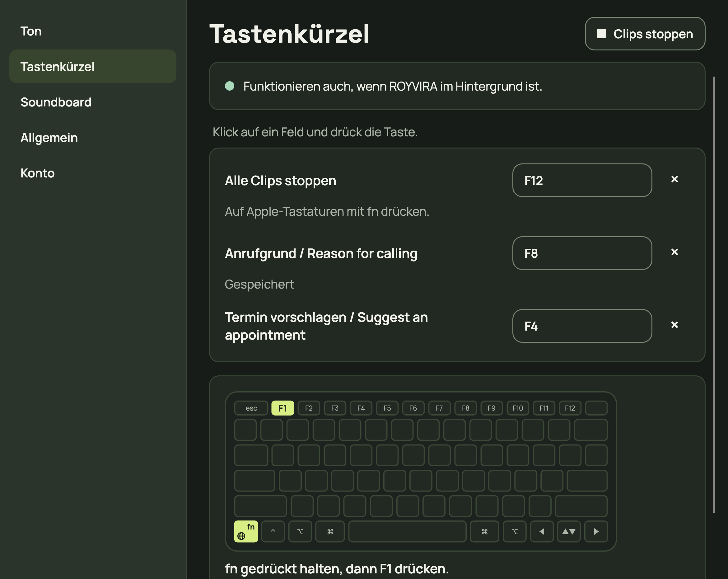Click the F2 key in keyboard diagram
The width and height of the screenshot is (728, 579).
point(309,408)
